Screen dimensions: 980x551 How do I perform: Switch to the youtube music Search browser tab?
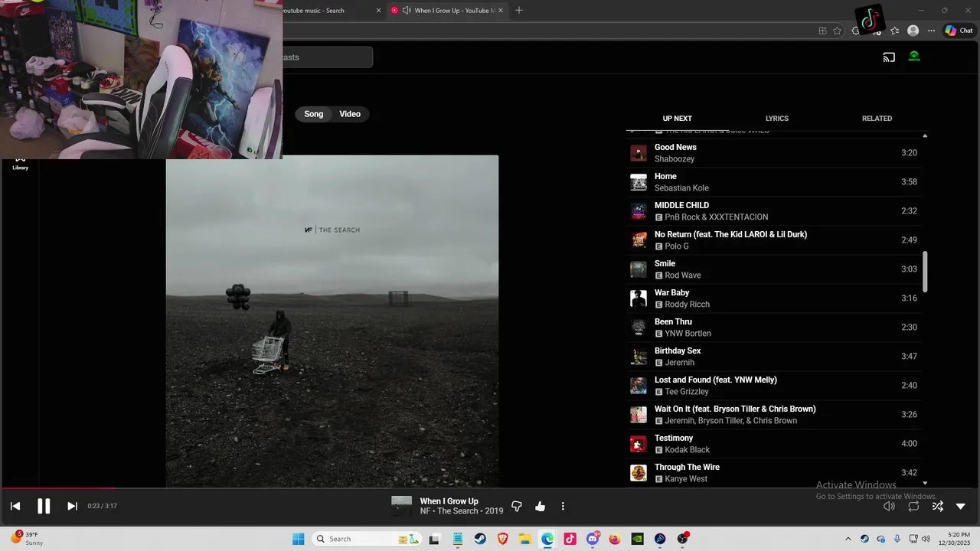point(323,11)
